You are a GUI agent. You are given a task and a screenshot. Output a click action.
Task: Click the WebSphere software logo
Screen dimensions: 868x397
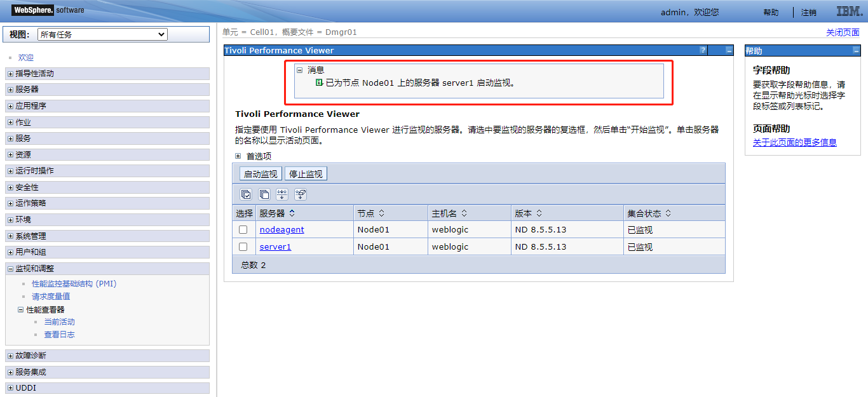48,10
